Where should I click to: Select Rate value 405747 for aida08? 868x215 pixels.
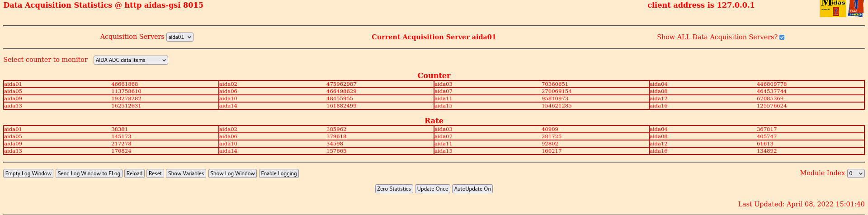[767, 136]
